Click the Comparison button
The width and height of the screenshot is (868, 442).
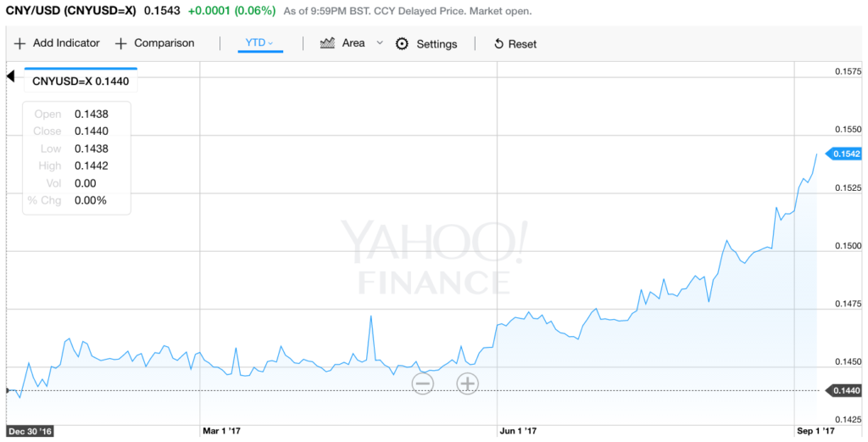[x=155, y=43]
